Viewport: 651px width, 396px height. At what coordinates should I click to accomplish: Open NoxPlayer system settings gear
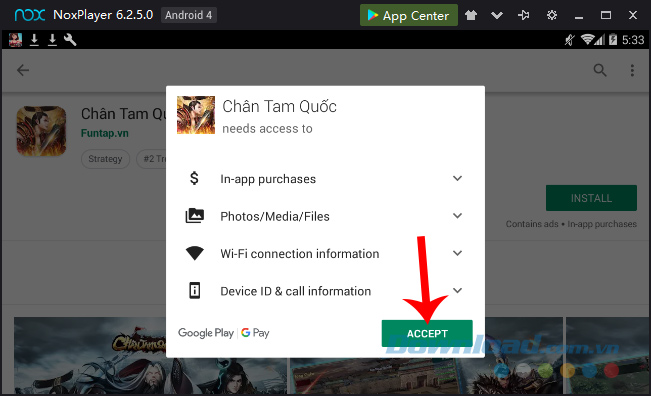tap(552, 15)
